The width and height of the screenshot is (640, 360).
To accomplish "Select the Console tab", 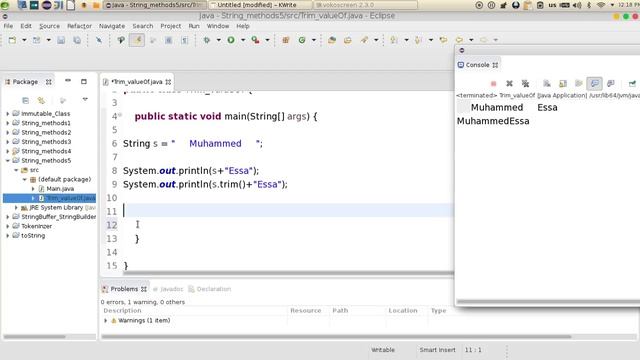I will (x=478, y=65).
